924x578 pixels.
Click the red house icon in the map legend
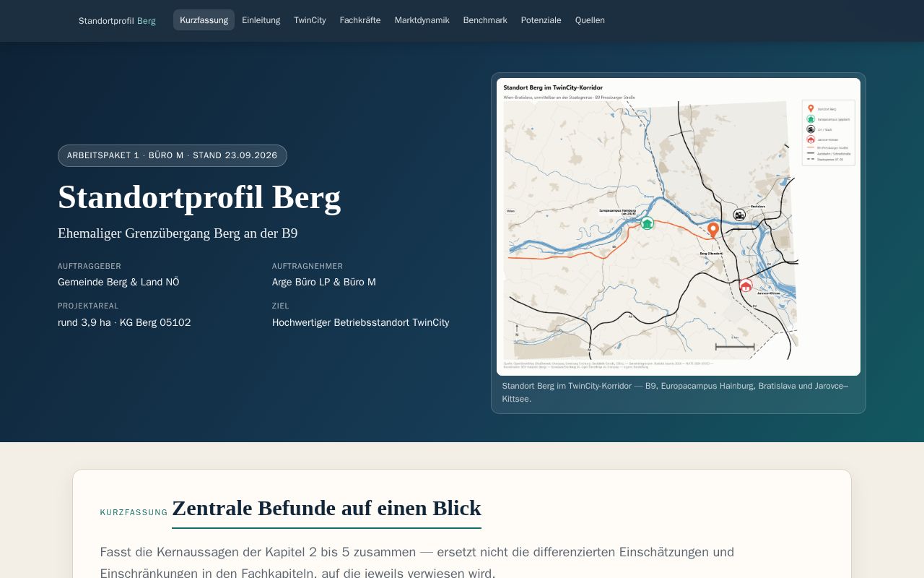click(811, 139)
